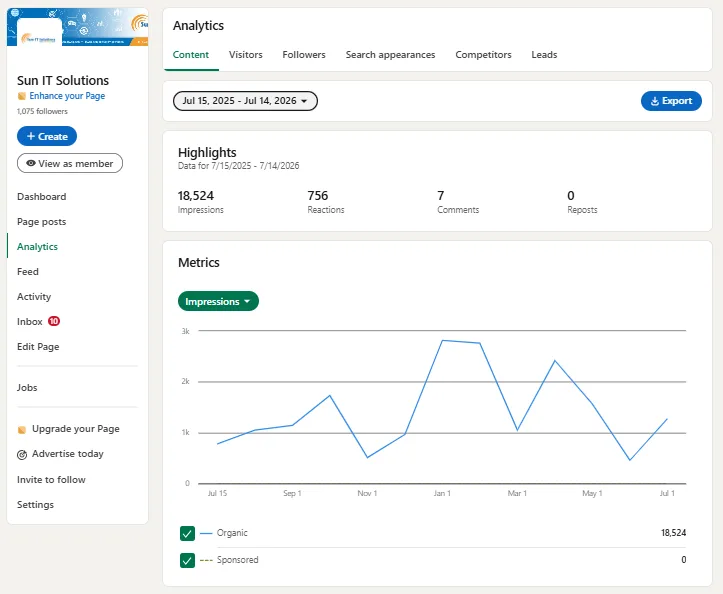Image resolution: width=723 pixels, height=594 pixels.
Task: Switch to the Content tab
Action: click(x=190, y=55)
